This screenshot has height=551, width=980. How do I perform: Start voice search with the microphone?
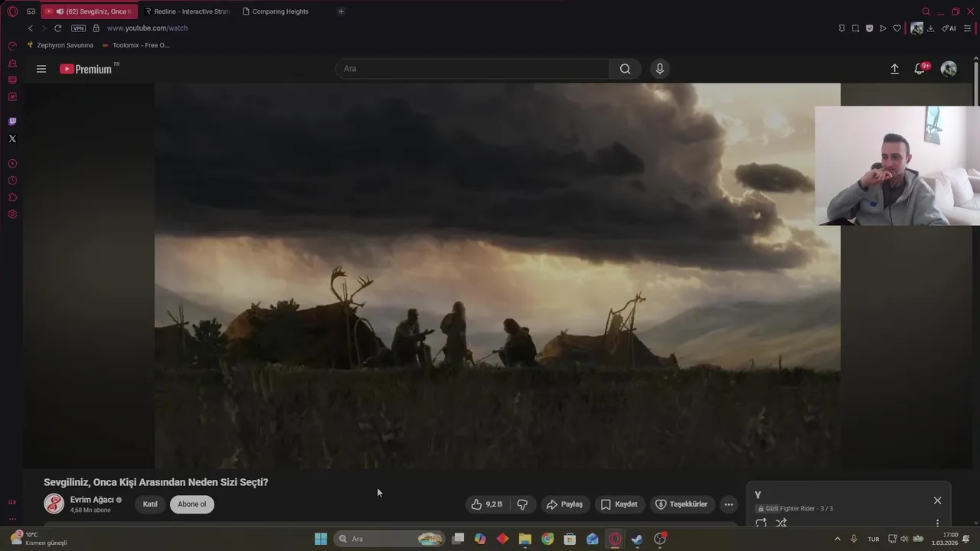point(660,69)
